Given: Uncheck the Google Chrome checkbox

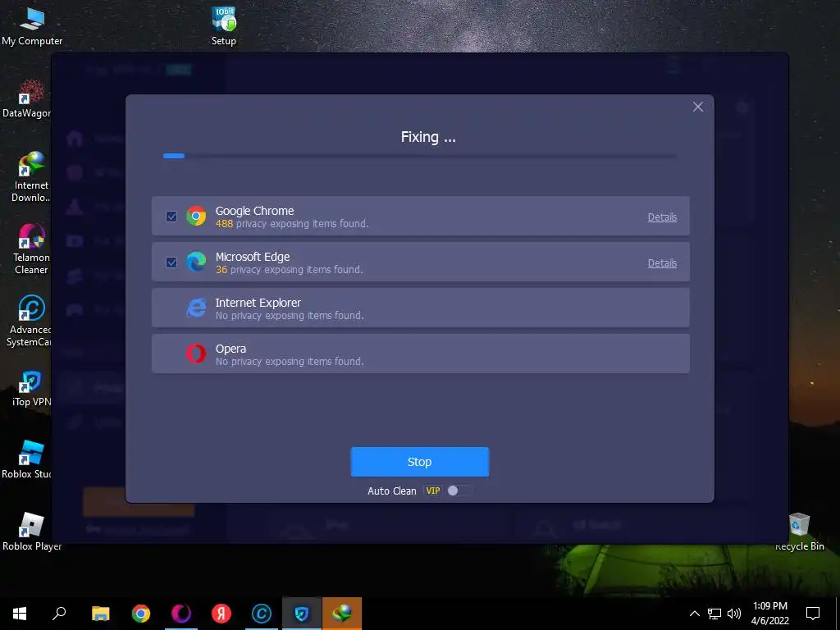Looking at the screenshot, I should tap(171, 217).
